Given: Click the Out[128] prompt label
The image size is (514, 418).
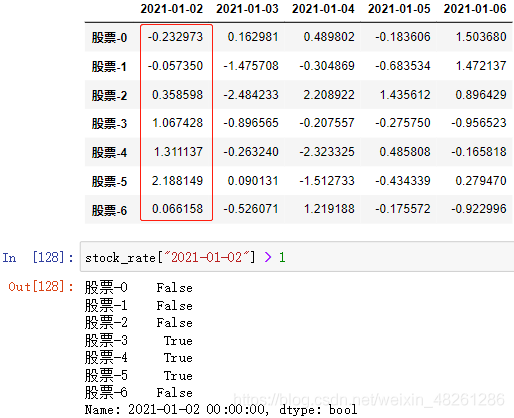Looking at the screenshot, I should pyautogui.click(x=41, y=286).
